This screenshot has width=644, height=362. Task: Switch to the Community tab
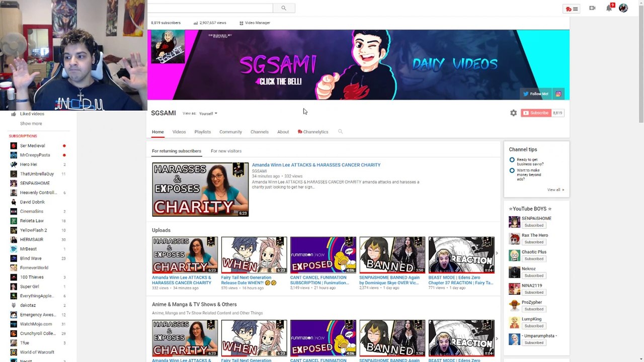(230, 132)
